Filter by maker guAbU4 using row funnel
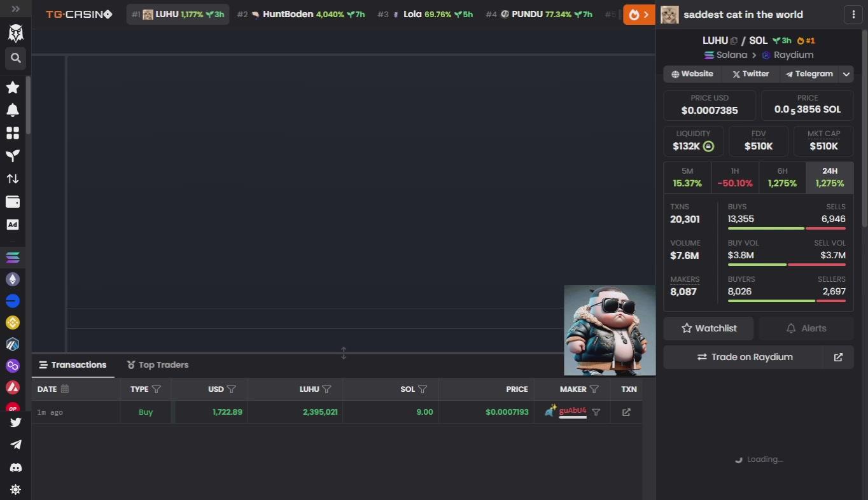 [x=596, y=412]
